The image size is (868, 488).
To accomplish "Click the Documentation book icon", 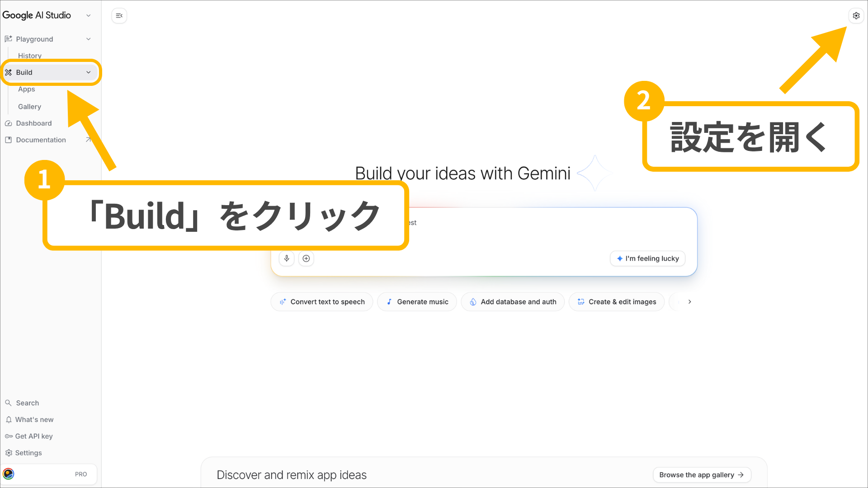I will (8, 140).
